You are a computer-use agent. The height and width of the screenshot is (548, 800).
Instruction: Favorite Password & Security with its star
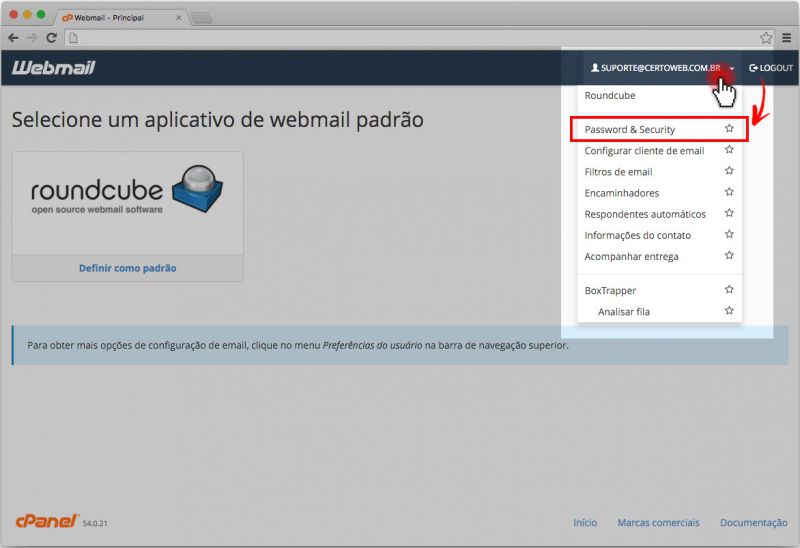[x=729, y=129]
